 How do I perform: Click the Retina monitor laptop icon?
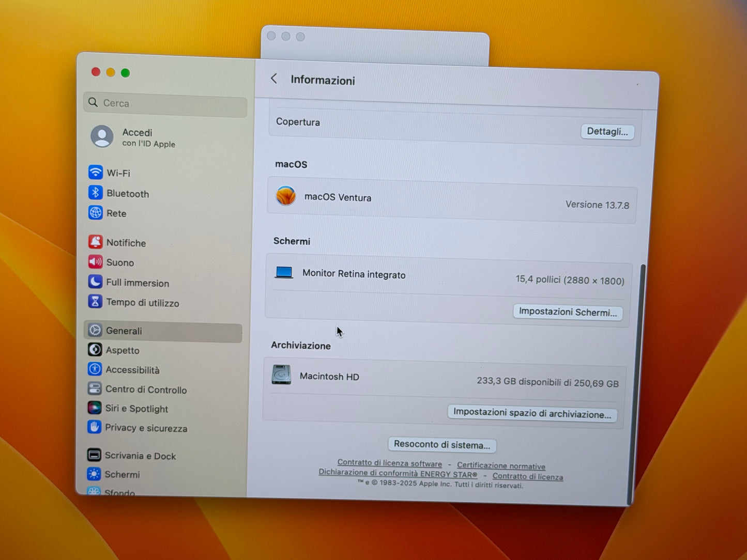[x=284, y=272]
